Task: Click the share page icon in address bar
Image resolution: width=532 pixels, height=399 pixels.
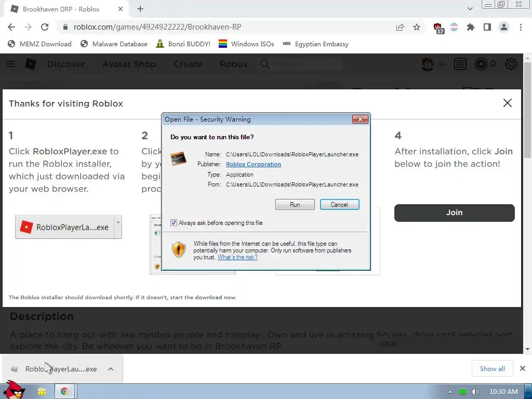Action: tap(400, 27)
